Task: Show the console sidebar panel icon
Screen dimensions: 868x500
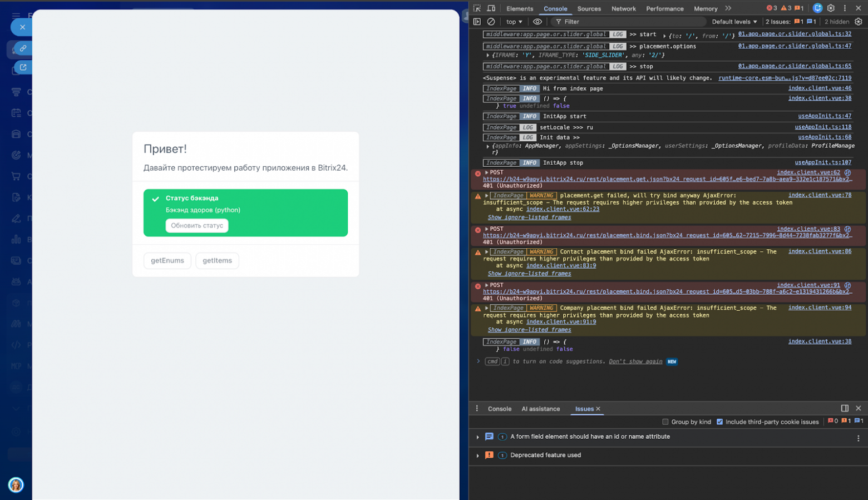Action: 477,22
